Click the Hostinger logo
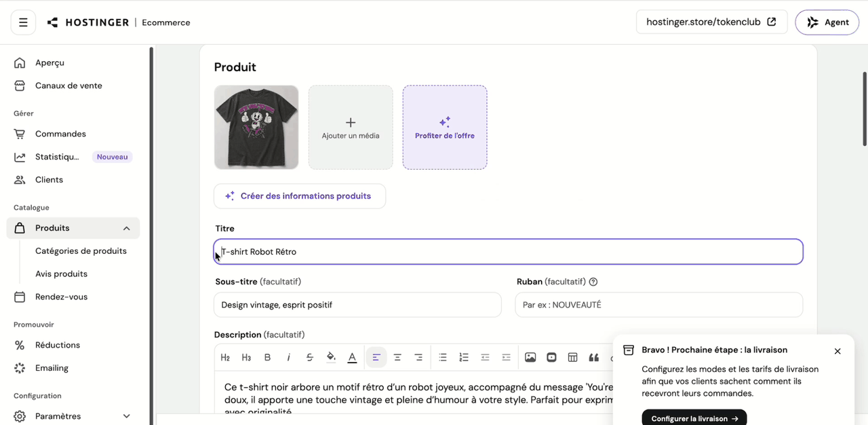 click(87, 22)
